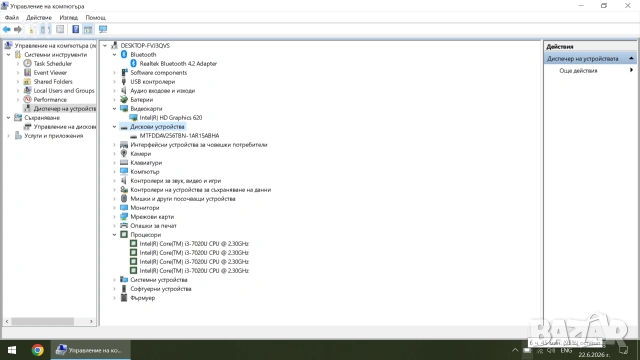
Task: Select MTFDDAV256TBN disk drive entry
Action: (x=179, y=136)
